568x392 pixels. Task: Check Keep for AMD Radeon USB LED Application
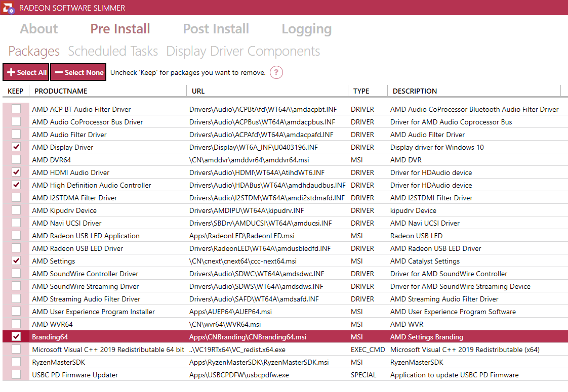click(16, 236)
